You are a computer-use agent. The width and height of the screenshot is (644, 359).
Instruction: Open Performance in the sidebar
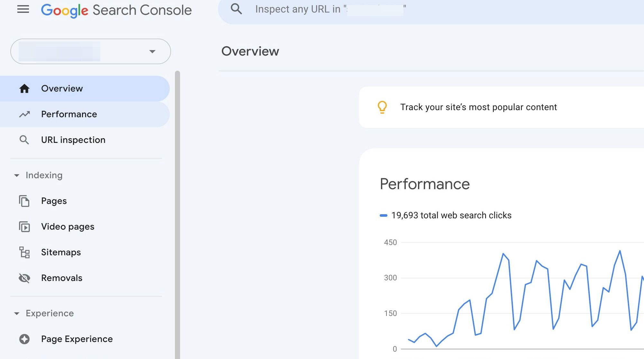(x=85, y=114)
